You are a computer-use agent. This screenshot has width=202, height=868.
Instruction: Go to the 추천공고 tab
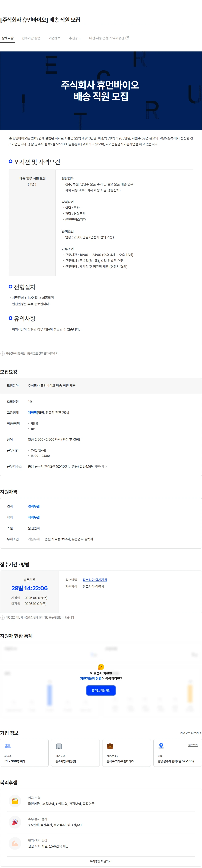[x=75, y=38]
